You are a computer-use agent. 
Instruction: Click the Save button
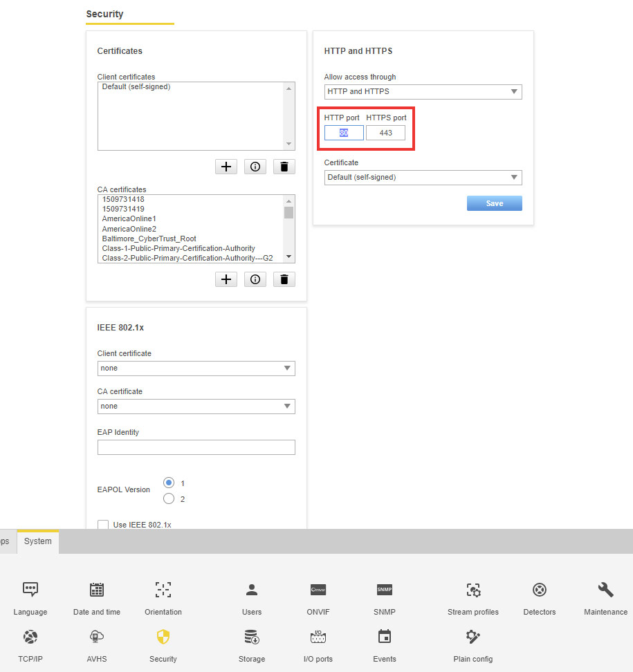click(x=494, y=203)
